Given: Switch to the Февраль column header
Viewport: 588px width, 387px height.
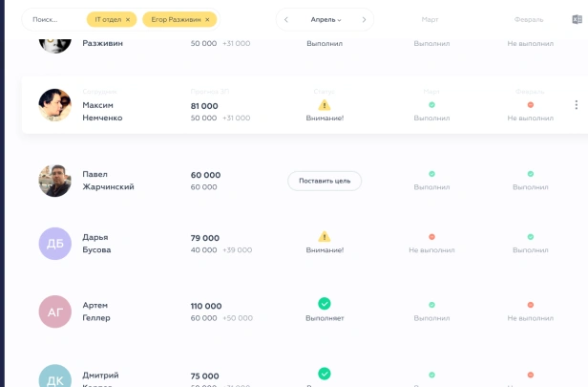Looking at the screenshot, I should click(529, 19).
